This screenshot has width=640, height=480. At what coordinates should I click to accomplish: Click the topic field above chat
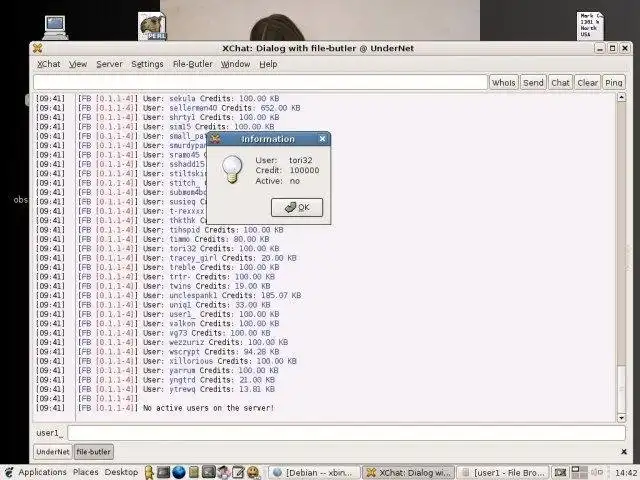click(260, 82)
